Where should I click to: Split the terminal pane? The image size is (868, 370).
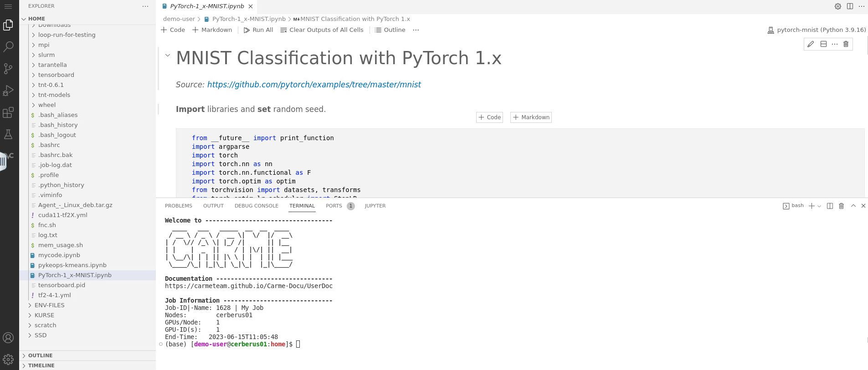tap(830, 206)
